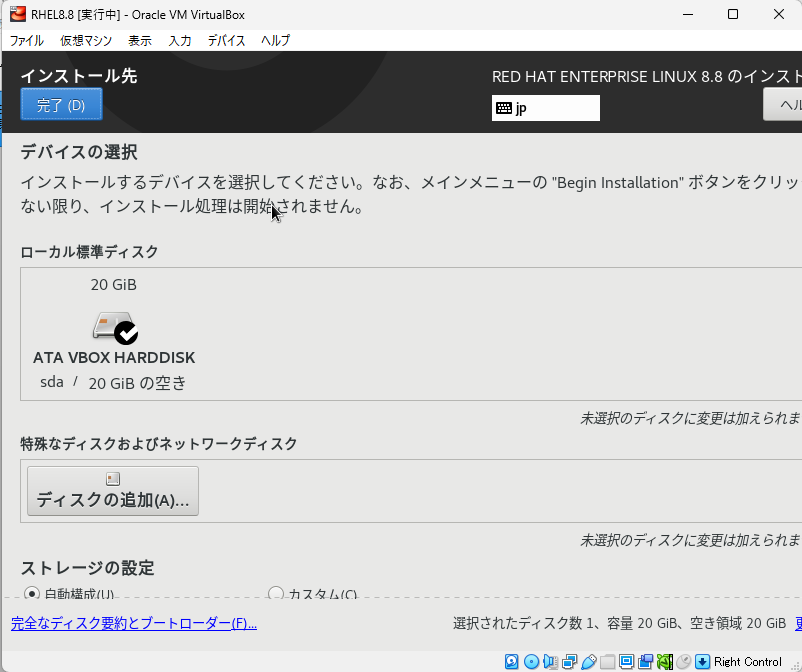Screen dimensions: 802x672
Task: Click the VirtualBox hard disk activity icon
Action: point(511,661)
